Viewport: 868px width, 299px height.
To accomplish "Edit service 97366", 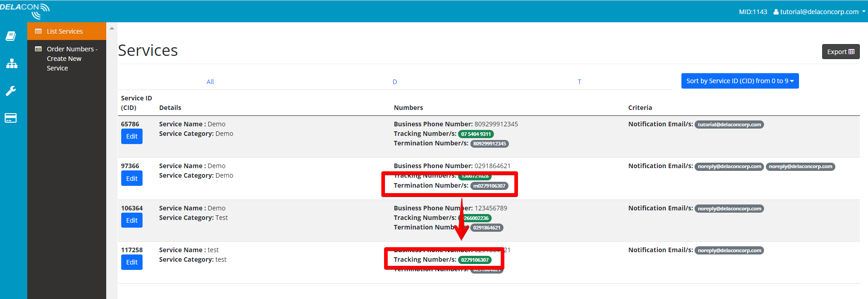I will click(x=132, y=179).
